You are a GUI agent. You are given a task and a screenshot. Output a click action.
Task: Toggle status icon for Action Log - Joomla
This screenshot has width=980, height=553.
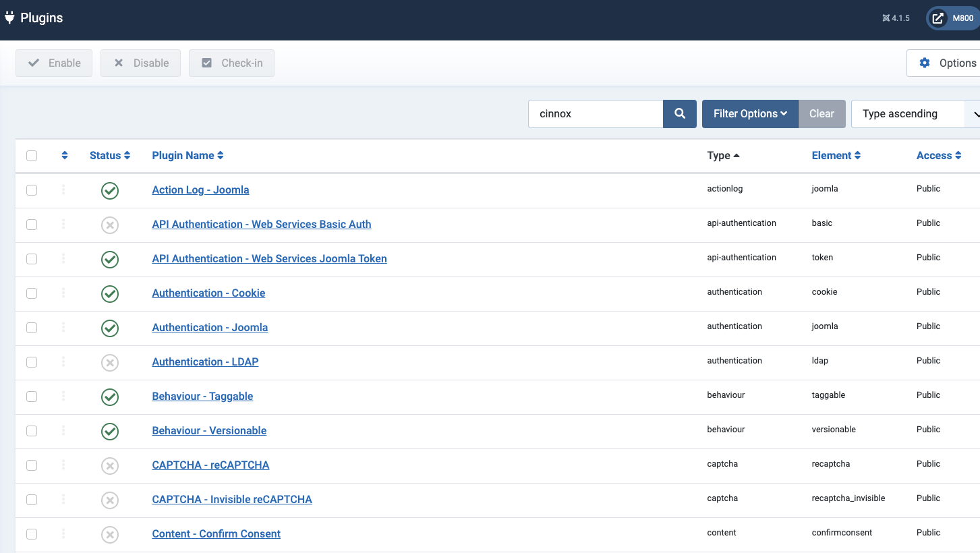click(x=110, y=191)
